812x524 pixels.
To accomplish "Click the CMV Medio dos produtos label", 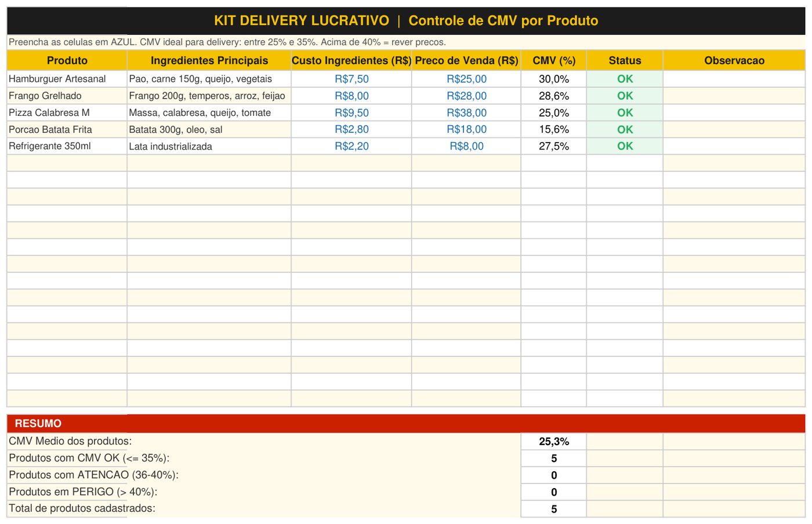I will pos(70,441).
